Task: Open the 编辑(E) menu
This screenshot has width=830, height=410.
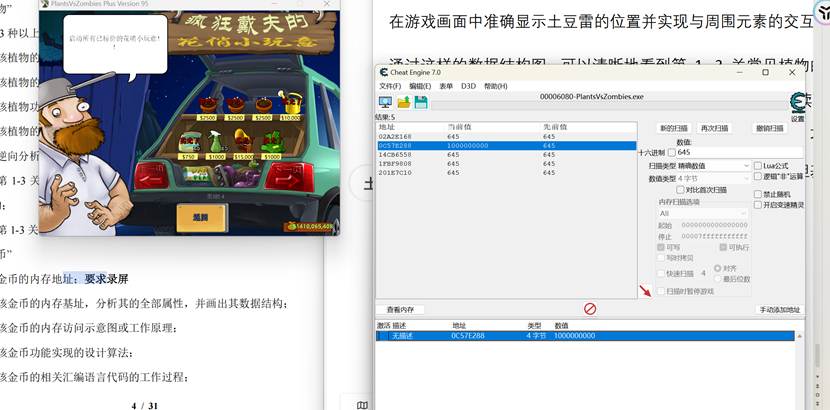Action: tap(420, 86)
